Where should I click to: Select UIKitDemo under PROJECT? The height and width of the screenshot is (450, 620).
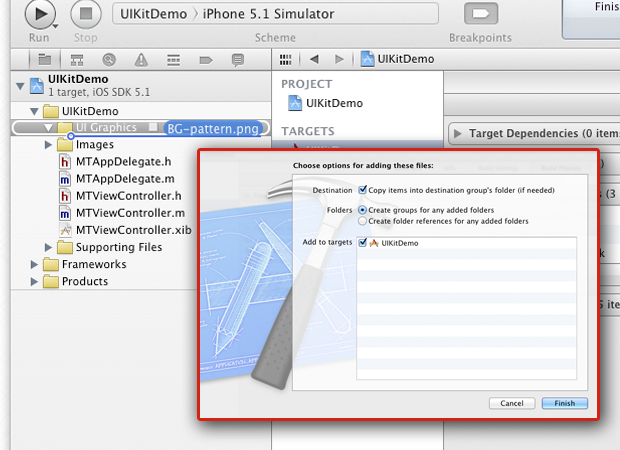coord(334,103)
